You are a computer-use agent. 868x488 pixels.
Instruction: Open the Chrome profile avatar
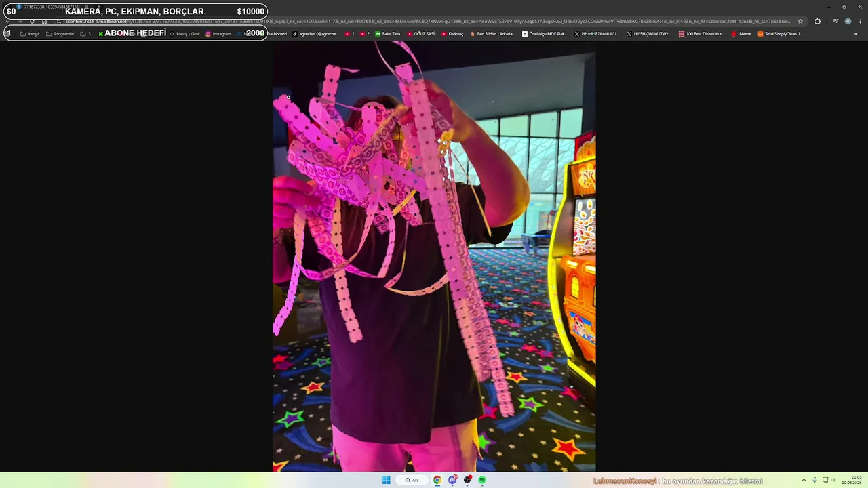point(848,21)
